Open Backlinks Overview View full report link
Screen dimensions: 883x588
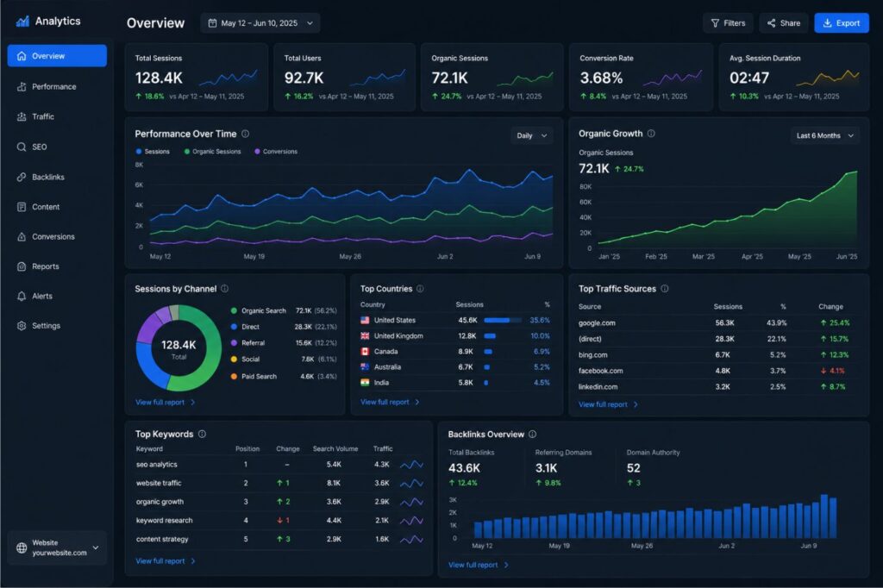(478, 565)
